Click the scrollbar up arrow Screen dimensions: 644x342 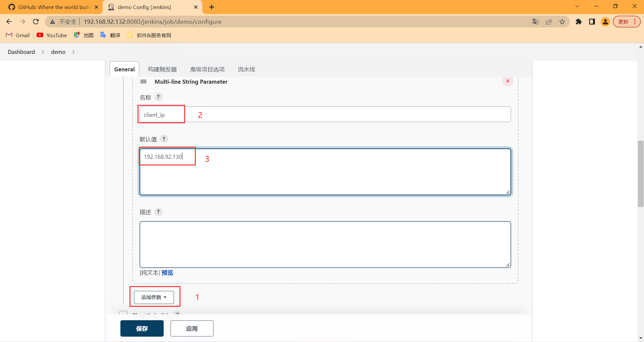point(641,47)
